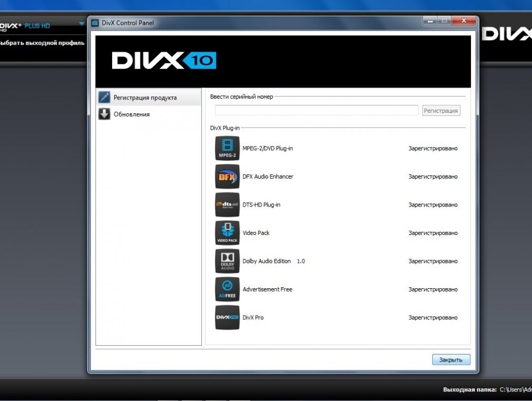
Task: Close the DivX Control Panel window
Action: (x=464, y=21)
